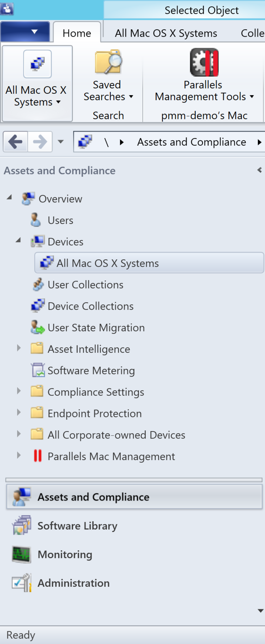Click the User State Migration icon
The height and width of the screenshot is (644, 265).
pyautogui.click(x=38, y=327)
